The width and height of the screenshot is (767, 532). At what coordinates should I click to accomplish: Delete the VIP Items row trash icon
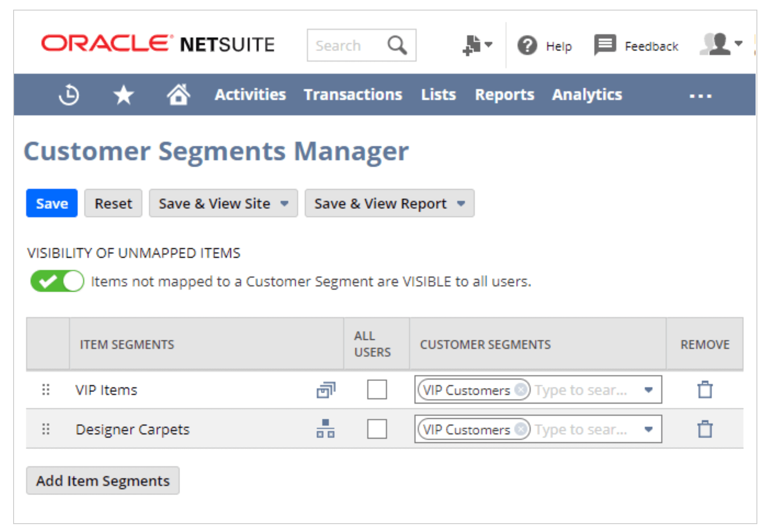click(x=705, y=390)
